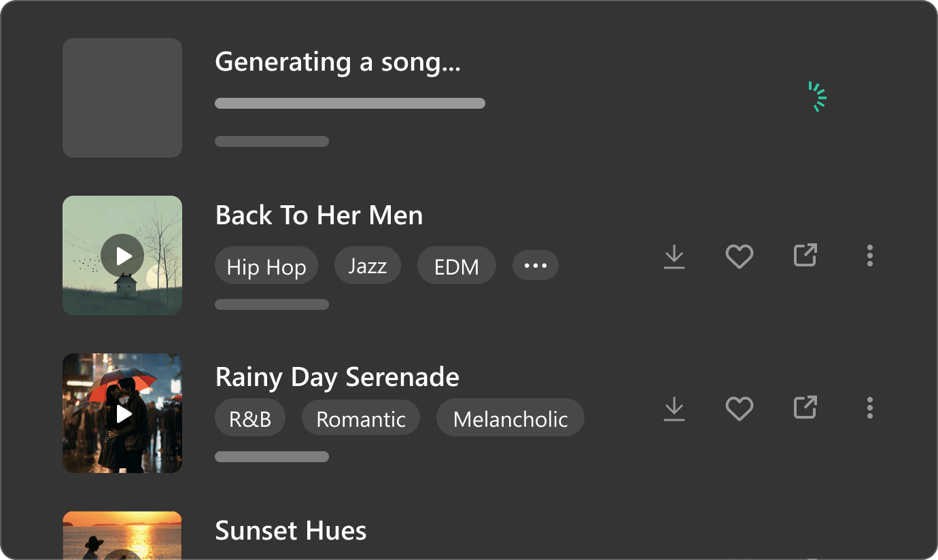This screenshot has height=560, width=938.
Task: Click the generating song loading spinner
Action: (x=817, y=97)
